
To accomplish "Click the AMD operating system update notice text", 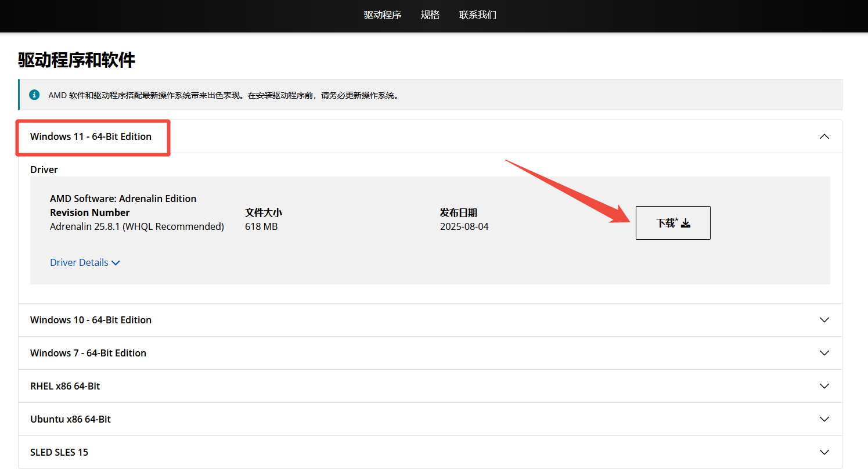I will [224, 95].
